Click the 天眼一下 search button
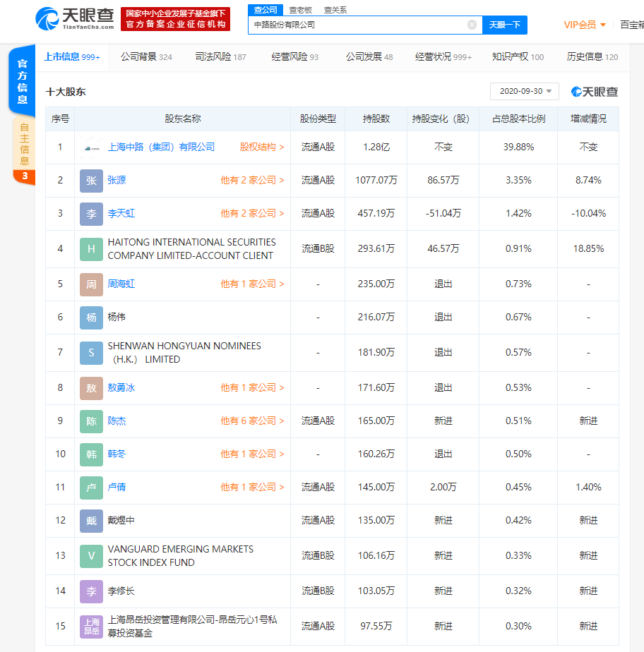This screenshot has width=644, height=652. pyautogui.click(x=505, y=25)
